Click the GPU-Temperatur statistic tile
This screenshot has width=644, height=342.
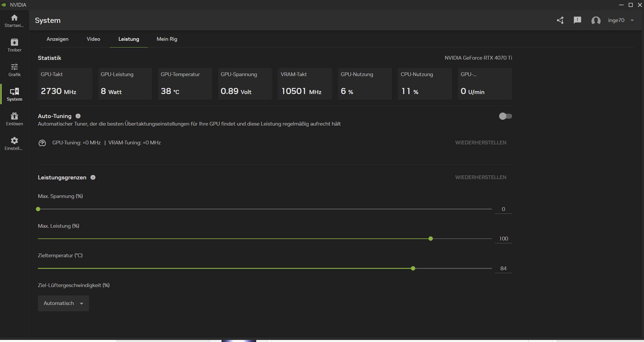click(x=185, y=84)
